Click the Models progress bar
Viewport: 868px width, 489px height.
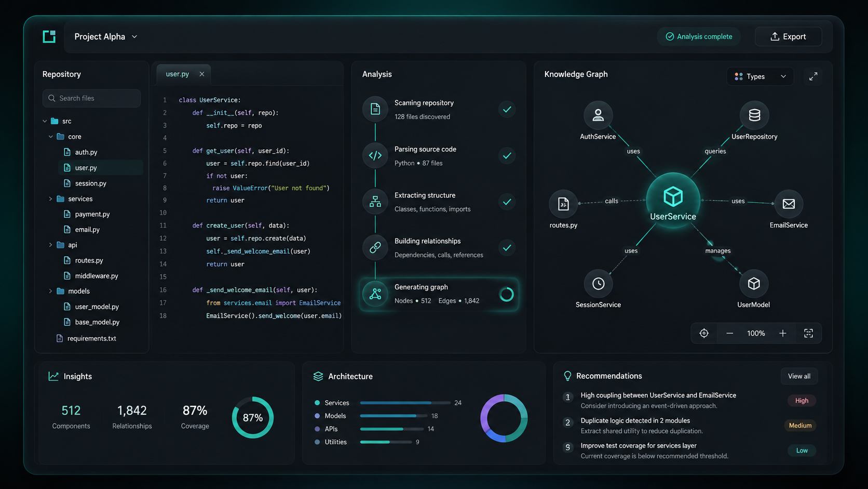394,416
